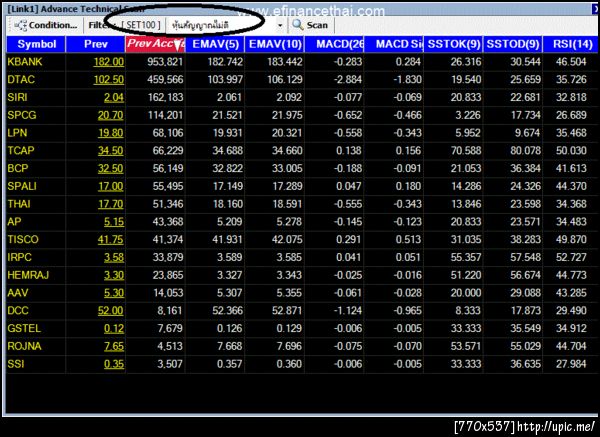
Task: Open the 34.50 price link for TCAP
Action: 111,150
